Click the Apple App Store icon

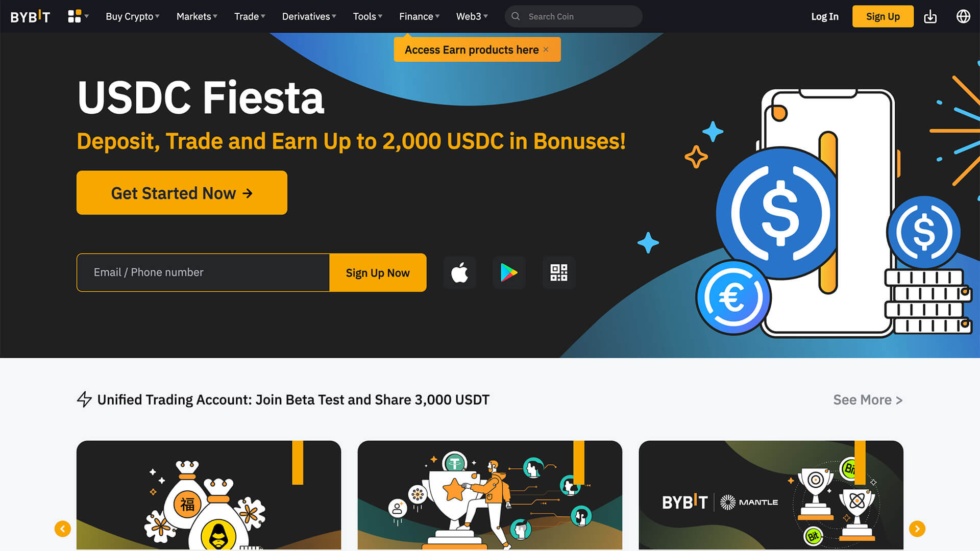[x=459, y=272]
